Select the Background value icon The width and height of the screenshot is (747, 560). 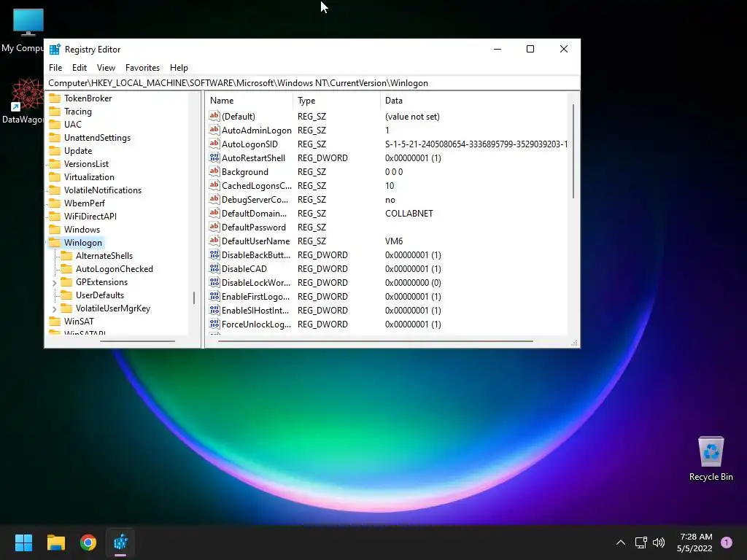214,171
